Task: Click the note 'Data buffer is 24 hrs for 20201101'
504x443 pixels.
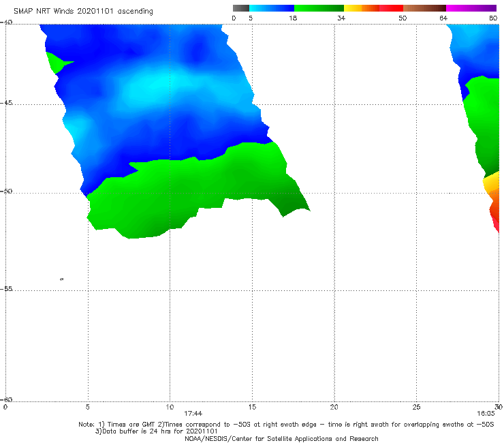Action: pos(160,431)
